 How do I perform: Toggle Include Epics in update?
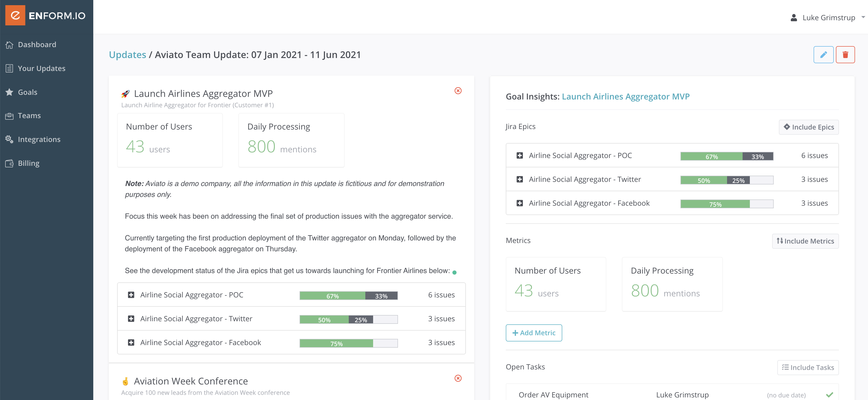(x=808, y=127)
